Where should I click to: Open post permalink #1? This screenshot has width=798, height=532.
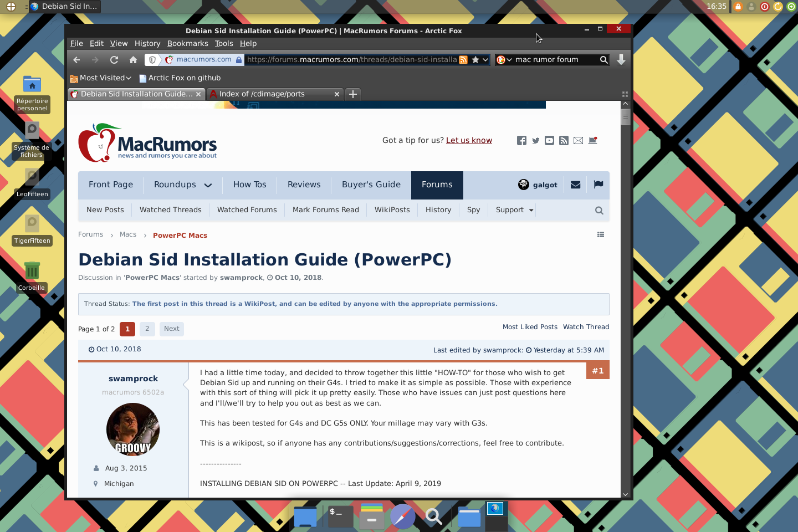pyautogui.click(x=598, y=371)
